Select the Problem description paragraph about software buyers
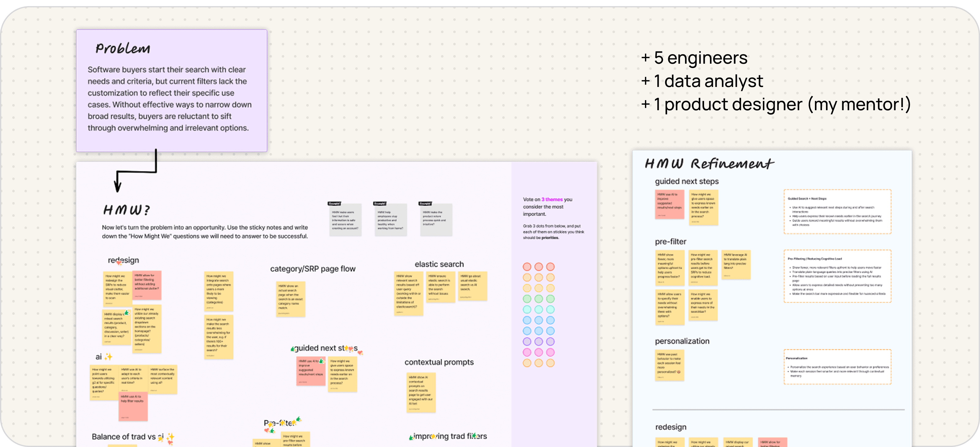The width and height of the screenshot is (980, 447). point(170,99)
